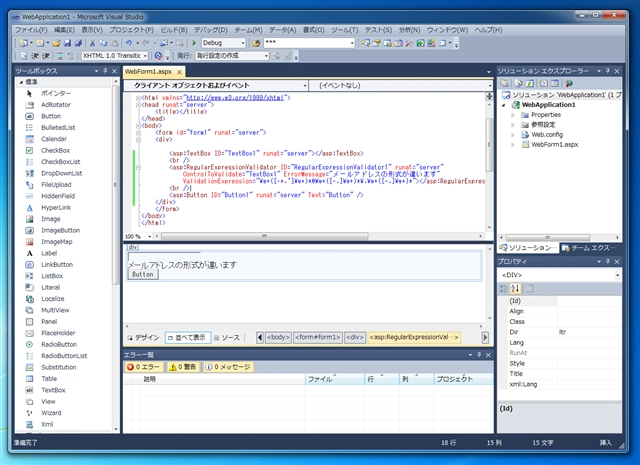Open the XHTML 1.0 Transitional dropdown
This screenshot has height=465, width=640.
tap(145, 56)
